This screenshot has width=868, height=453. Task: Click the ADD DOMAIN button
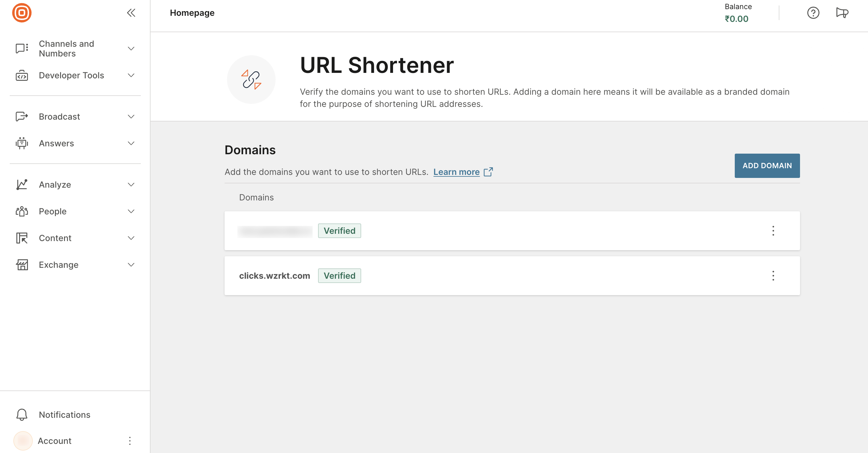pyautogui.click(x=768, y=165)
